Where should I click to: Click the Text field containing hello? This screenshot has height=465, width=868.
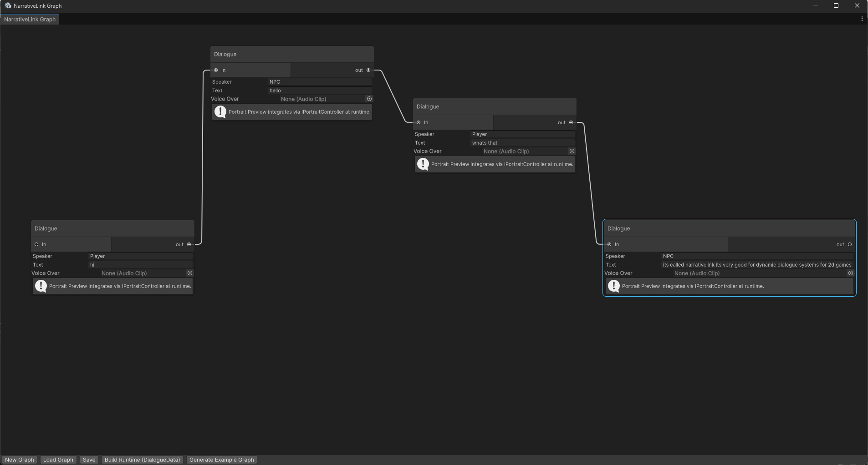[320, 91]
